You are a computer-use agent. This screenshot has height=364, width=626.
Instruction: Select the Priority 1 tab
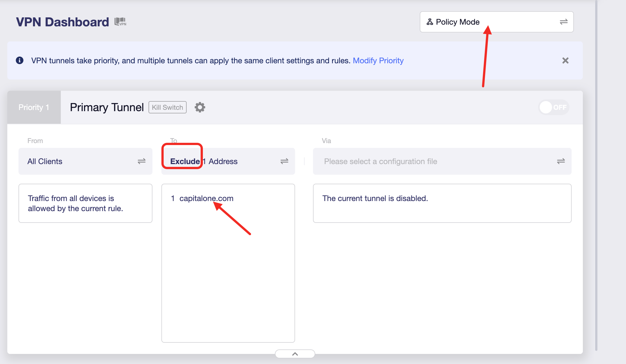[34, 107]
